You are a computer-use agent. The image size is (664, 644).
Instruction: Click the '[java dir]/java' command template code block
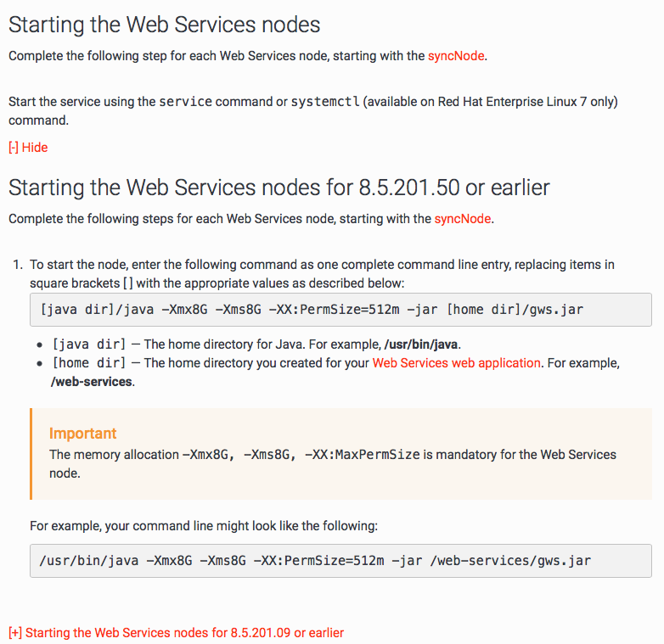tap(312, 310)
